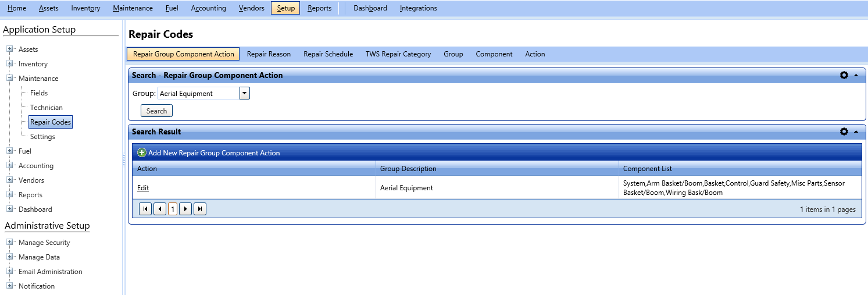Go to first page of results
Screen dimensions: 868x295
coord(145,209)
